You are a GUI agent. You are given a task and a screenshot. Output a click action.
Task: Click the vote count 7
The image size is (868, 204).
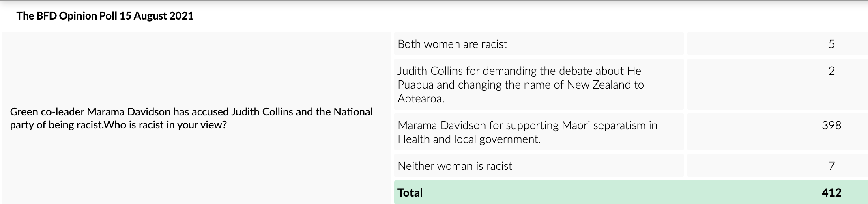(831, 166)
